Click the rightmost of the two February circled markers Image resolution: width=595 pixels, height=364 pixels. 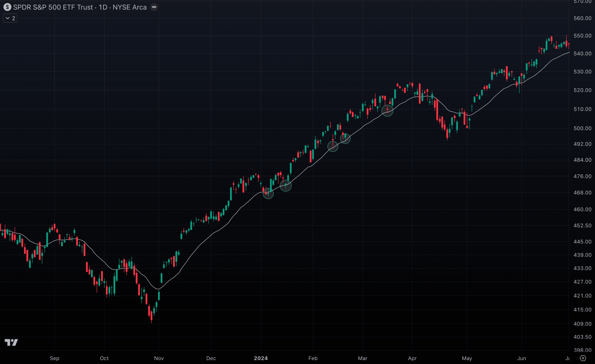345,138
